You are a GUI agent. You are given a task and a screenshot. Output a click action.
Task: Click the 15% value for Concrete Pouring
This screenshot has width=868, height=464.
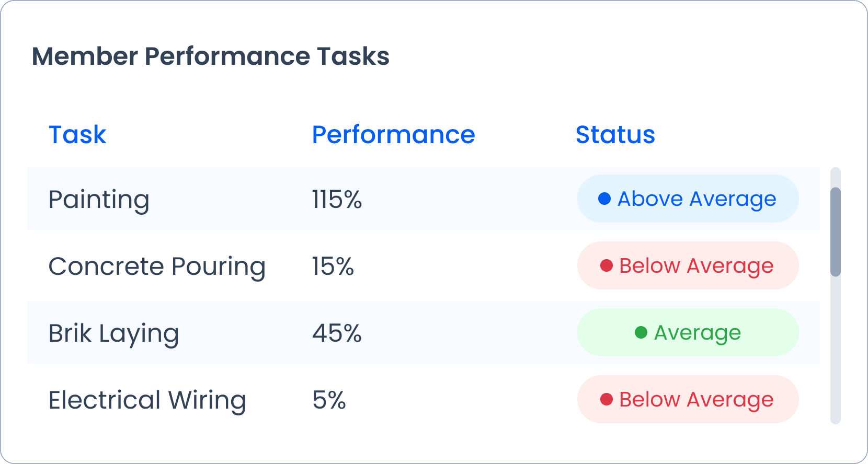coord(333,266)
